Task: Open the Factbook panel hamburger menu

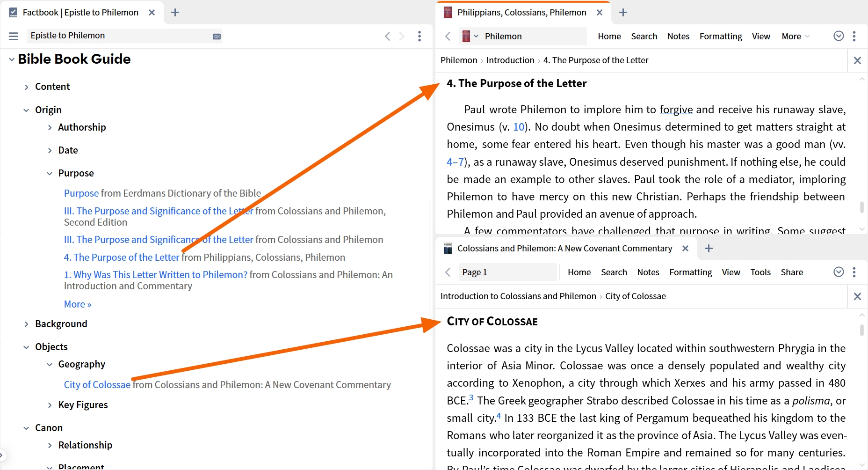Action: click(x=14, y=36)
